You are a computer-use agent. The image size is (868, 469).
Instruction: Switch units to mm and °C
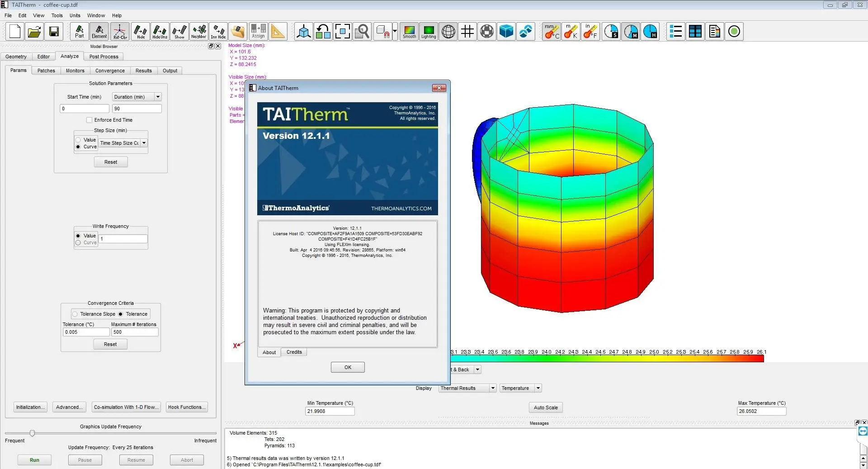point(552,32)
